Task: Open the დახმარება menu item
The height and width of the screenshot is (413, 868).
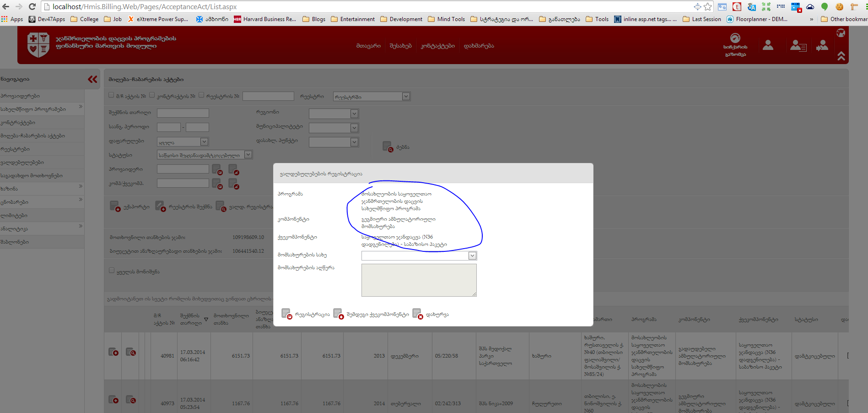Action: [479, 46]
